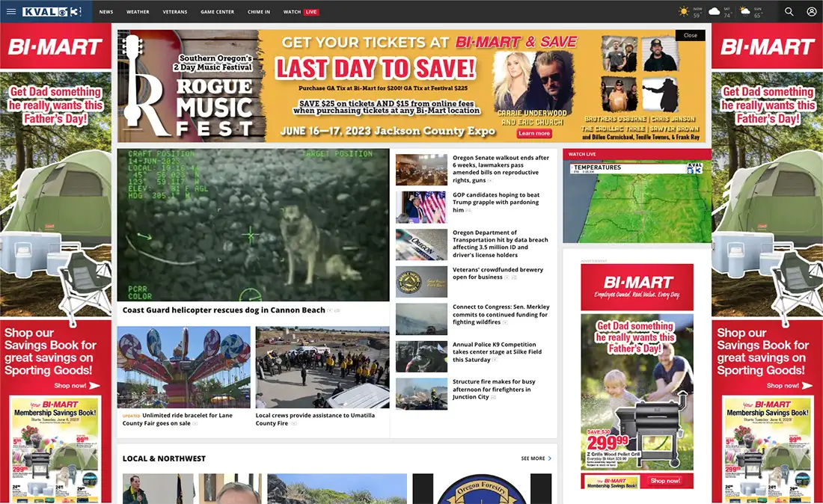Open the hamburger menu icon

click(11, 11)
